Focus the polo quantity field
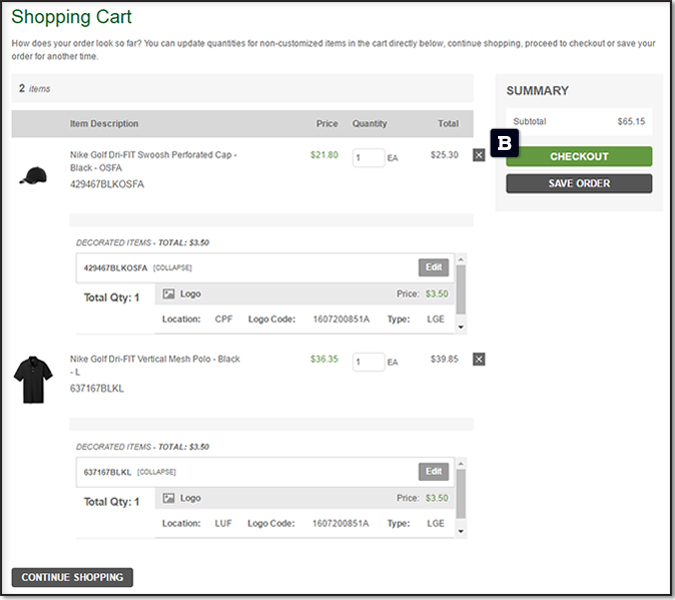The height and width of the screenshot is (600, 675). pos(368,361)
